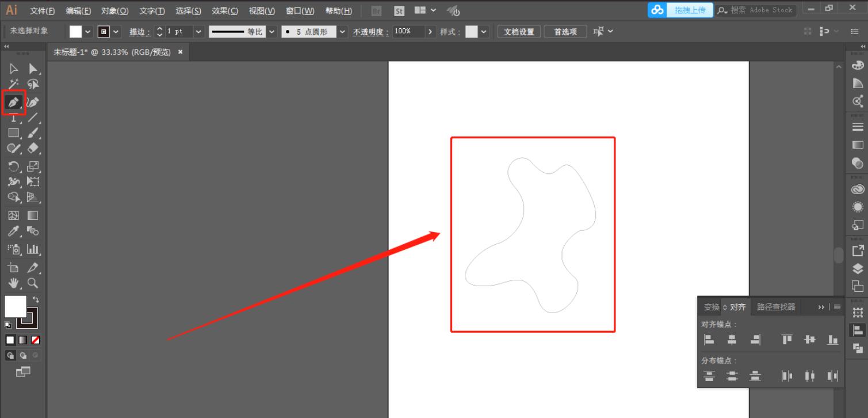Viewport: 868px width, 418px height.
Task: Select the Scale tool
Action: [x=33, y=166]
